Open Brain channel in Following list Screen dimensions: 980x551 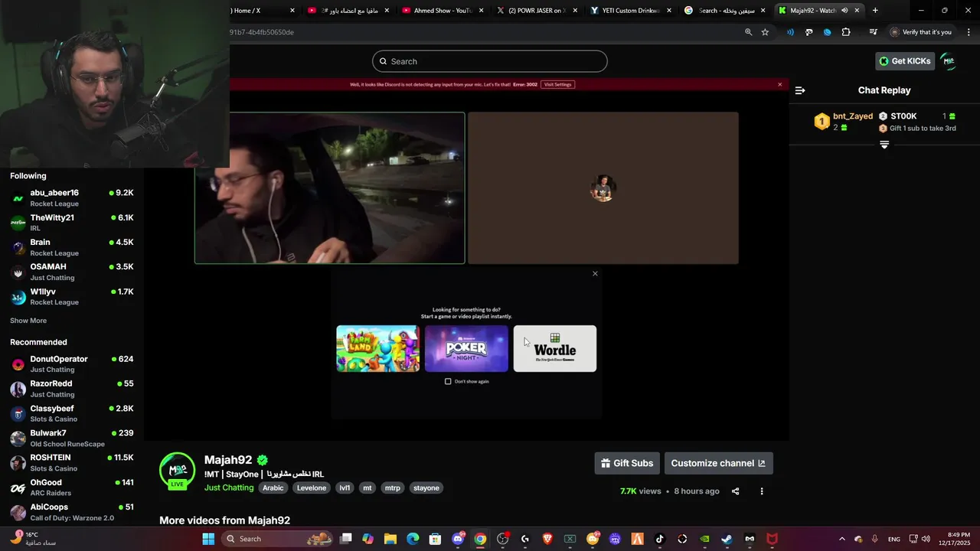pyautogui.click(x=72, y=247)
